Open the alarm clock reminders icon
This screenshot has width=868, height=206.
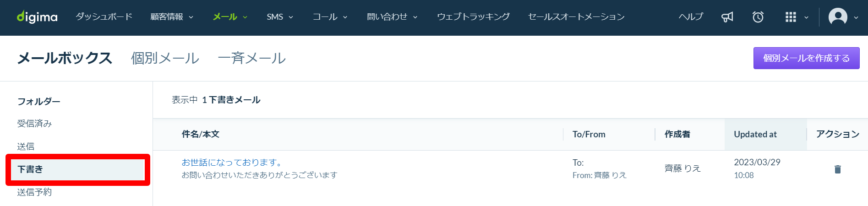758,17
